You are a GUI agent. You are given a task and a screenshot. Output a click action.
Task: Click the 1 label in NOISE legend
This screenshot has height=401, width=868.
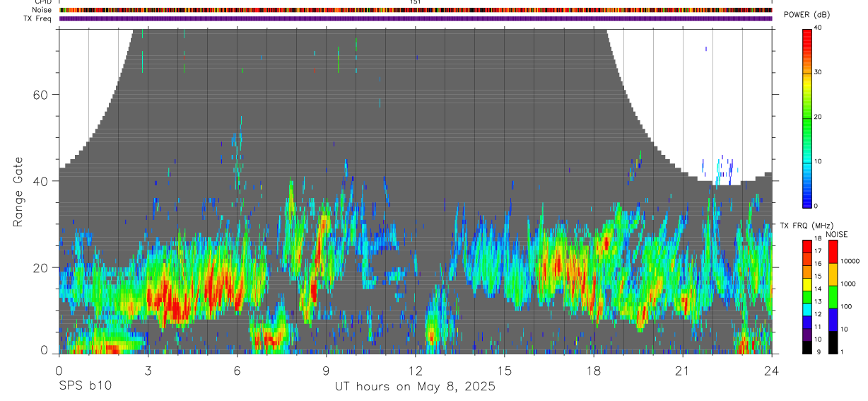click(843, 352)
